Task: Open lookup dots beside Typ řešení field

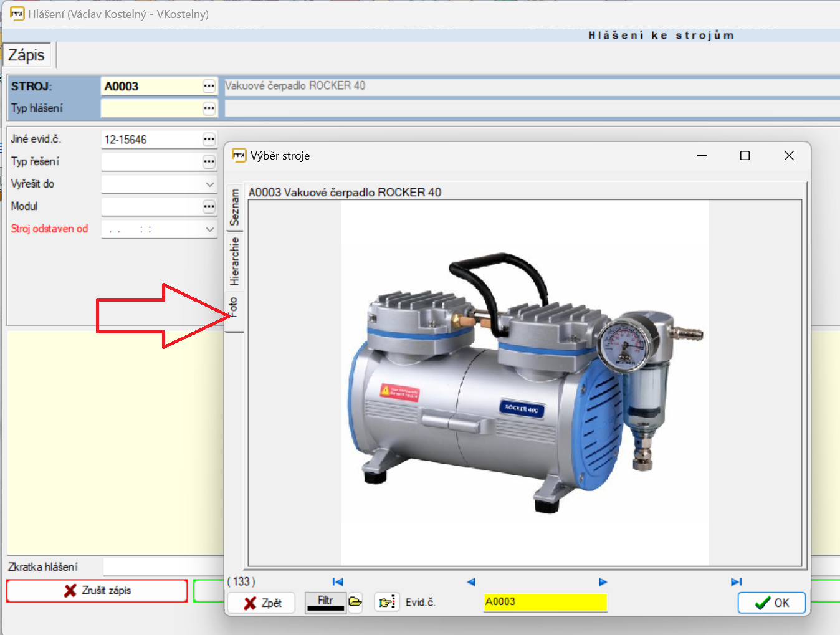Action: (209, 162)
